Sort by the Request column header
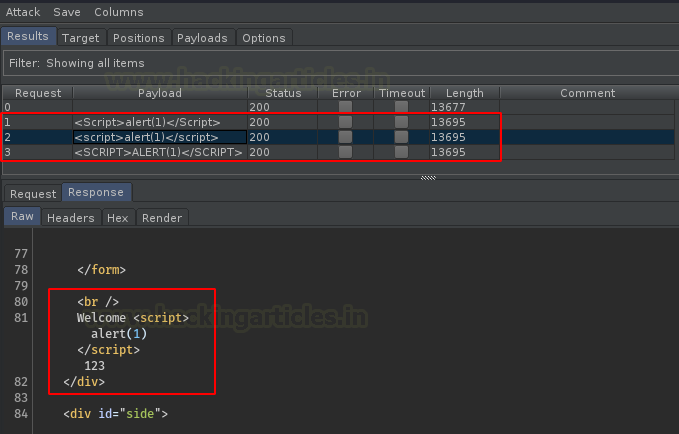The height and width of the screenshot is (434, 679). [x=38, y=93]
